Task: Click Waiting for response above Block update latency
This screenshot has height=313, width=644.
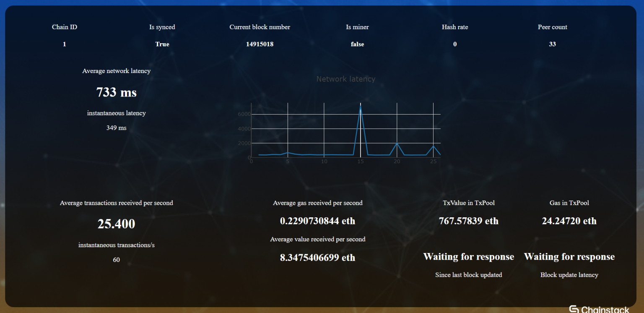Action: [x=569, y=257]
